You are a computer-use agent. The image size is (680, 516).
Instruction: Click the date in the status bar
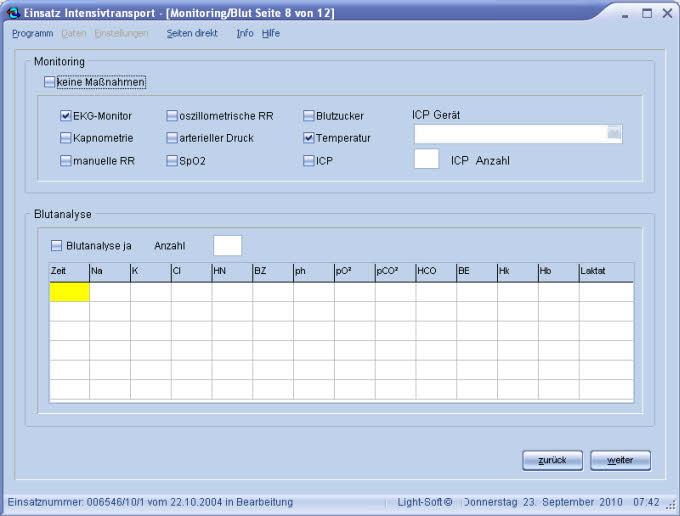[543, 502]
